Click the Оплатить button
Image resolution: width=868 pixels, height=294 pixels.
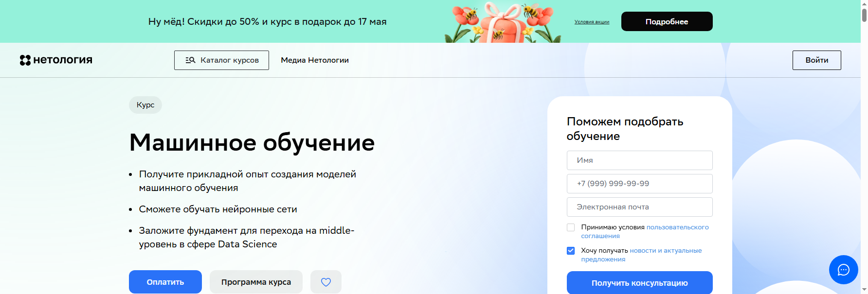click(x=165, y=282)
